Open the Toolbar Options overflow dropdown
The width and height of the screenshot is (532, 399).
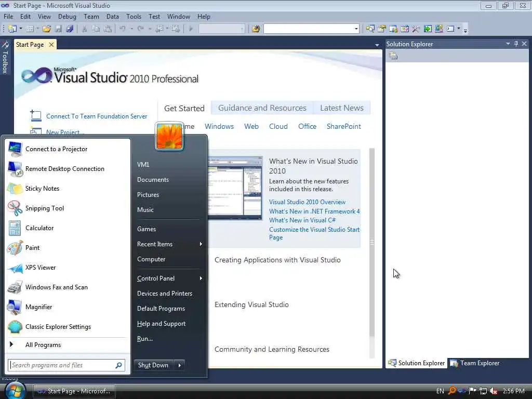tap(465, 30)
